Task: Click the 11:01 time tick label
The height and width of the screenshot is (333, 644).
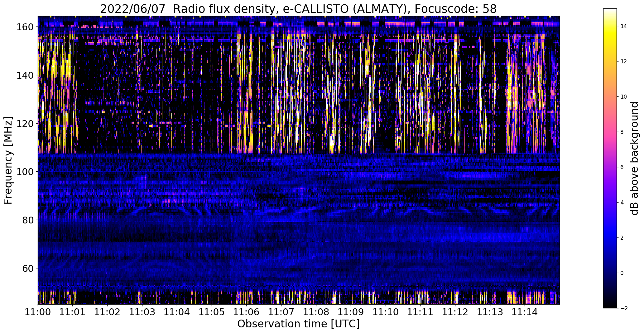Action: click(73, 312)
